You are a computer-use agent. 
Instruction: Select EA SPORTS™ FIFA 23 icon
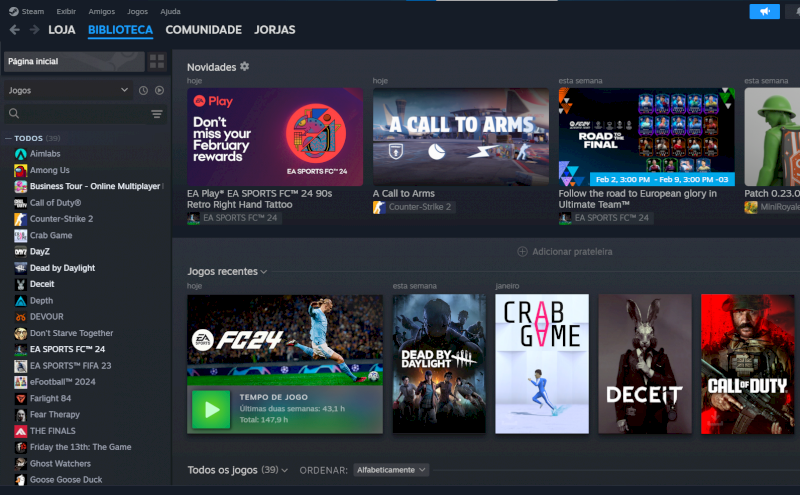pos(20,366)
